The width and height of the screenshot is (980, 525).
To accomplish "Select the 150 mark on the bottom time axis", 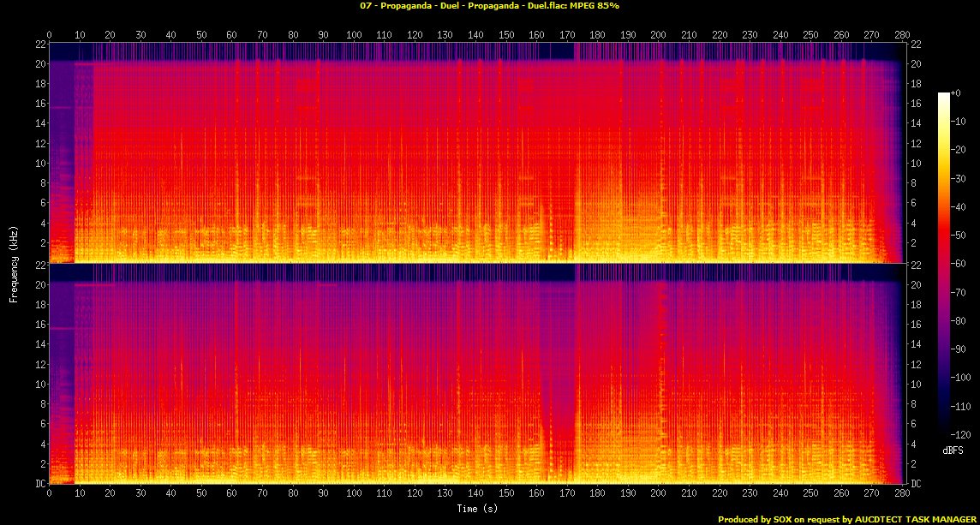I will pyautogui.click(x=506, y=493).
